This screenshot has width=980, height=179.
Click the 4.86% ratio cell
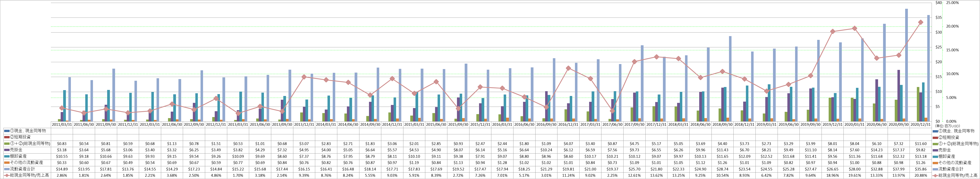point(216,176)
